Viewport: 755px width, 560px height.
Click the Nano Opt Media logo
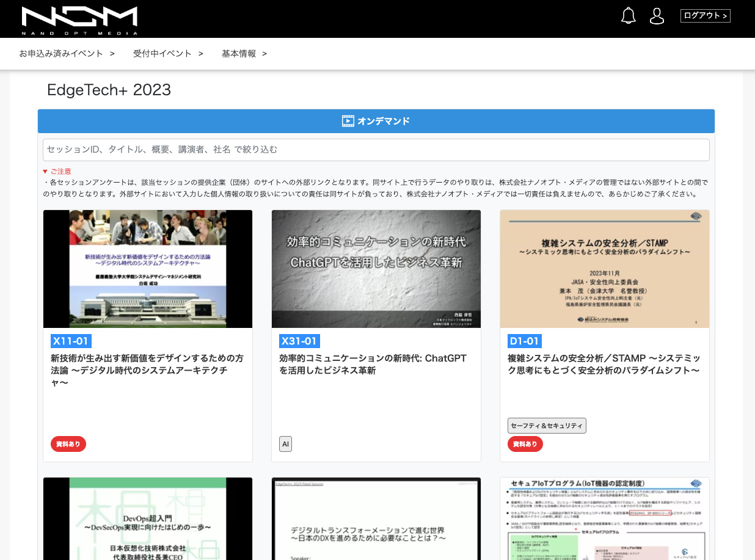click(79, 20)
